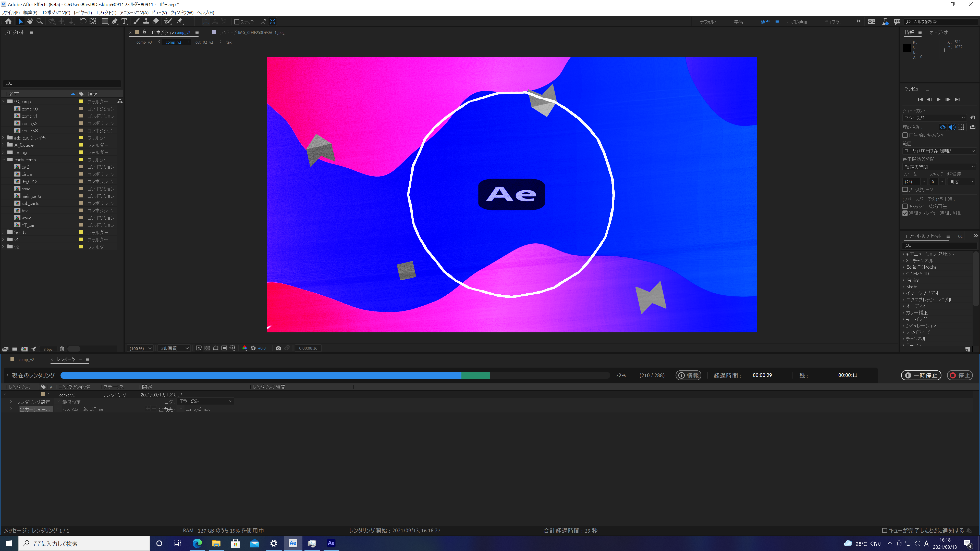Image resolution: width=980 pixels, height=551 pixels.
Task: Enable キューが完了したときに通知する checkbox
Action: pos(885,531)
